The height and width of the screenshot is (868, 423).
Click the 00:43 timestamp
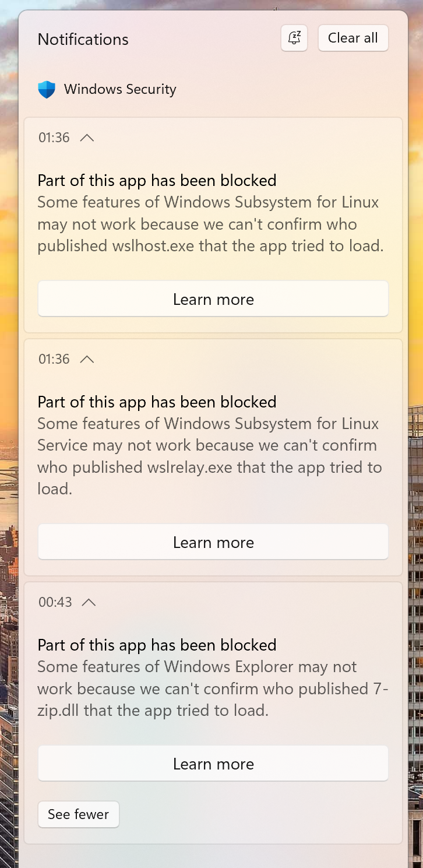coord(55,602)
